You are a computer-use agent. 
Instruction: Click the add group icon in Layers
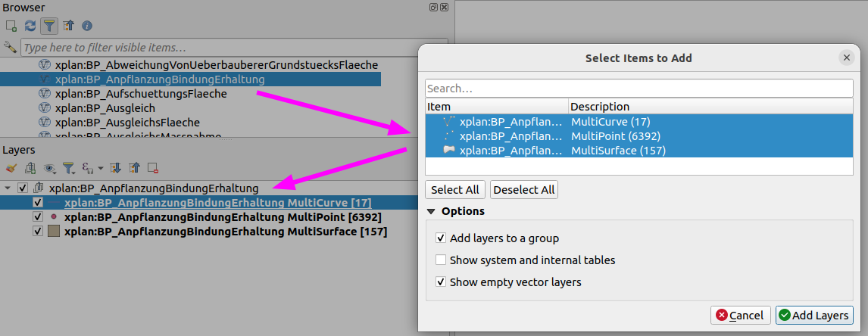coord(30,167)
